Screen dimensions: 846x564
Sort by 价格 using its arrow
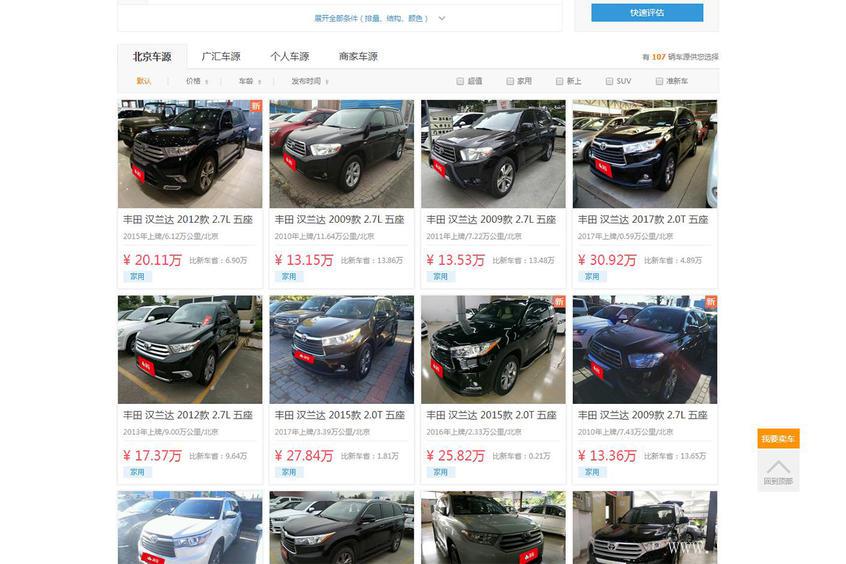tap(207, 81)
